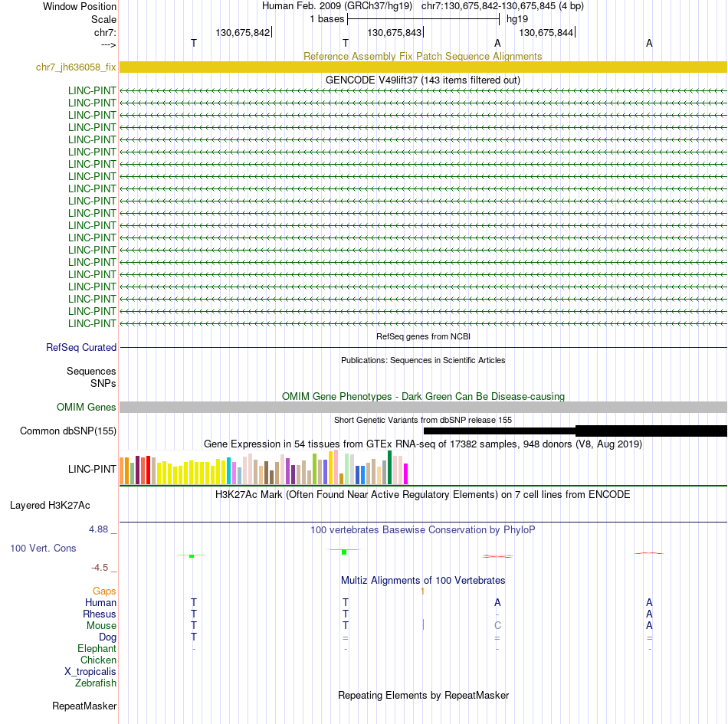Click the X_tropicalis alignment row label
The height and width of the screenshot is (724, 728).
[x=90, y=672]
